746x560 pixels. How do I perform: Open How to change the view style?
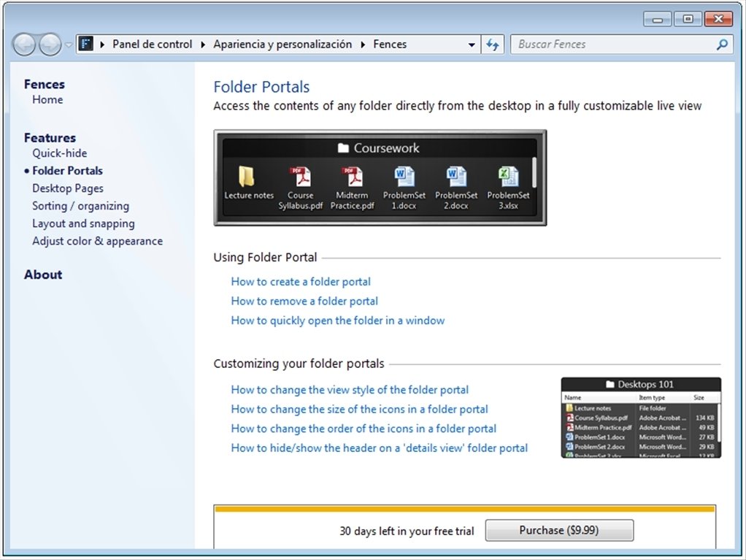[350, 390]
